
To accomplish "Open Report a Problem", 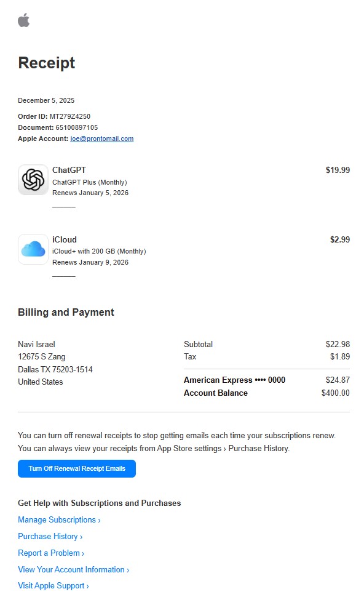I will pos(48,553).
